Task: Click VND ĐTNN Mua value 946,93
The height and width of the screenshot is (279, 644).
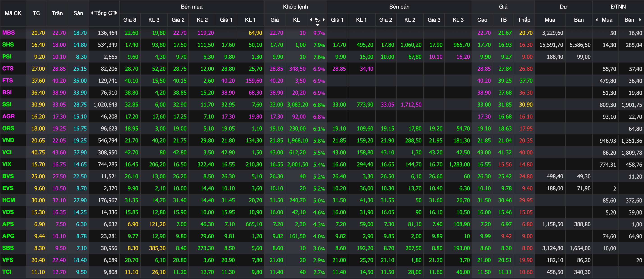Action: point(608,140)
